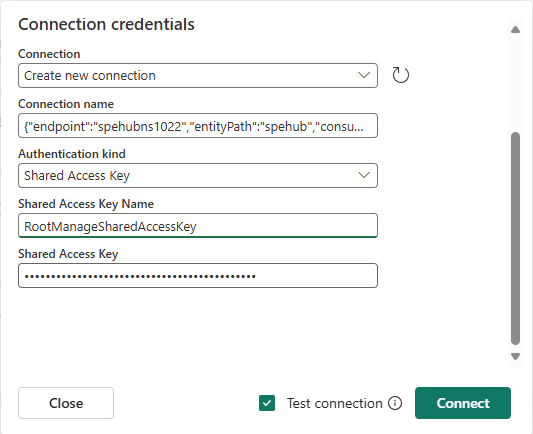Click the scrollbar up arrow
This screenshot has height=434, width=533.
515,30
